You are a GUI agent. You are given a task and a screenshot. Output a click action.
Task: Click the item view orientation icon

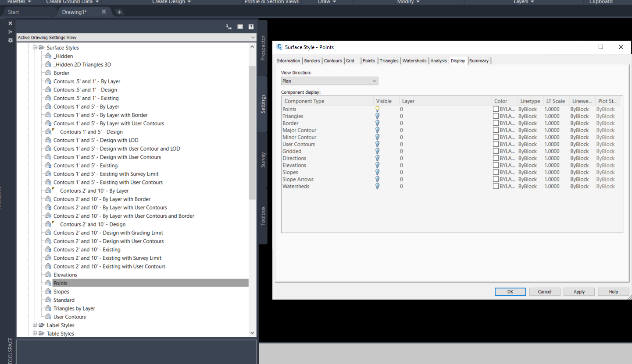click(229, 26)
